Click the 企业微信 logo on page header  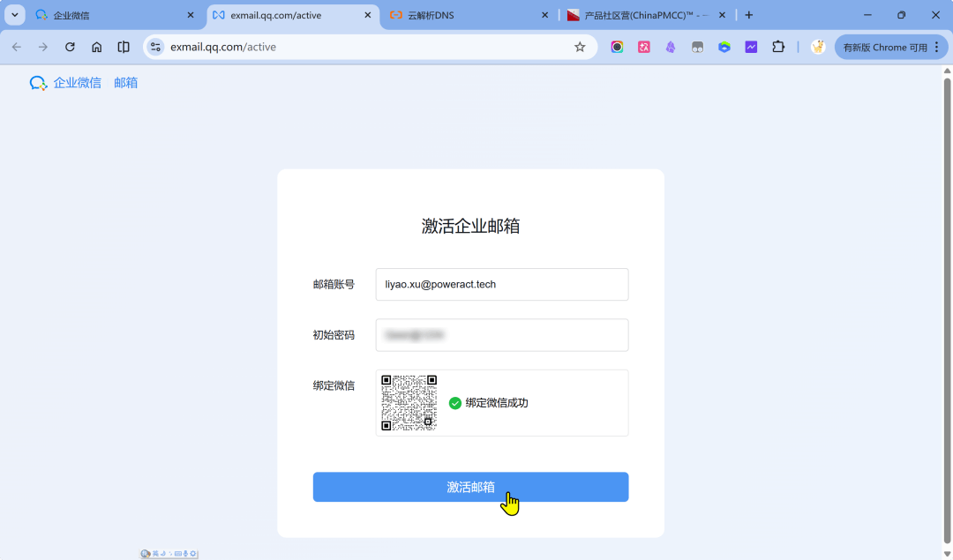click(x=65, y=83)
